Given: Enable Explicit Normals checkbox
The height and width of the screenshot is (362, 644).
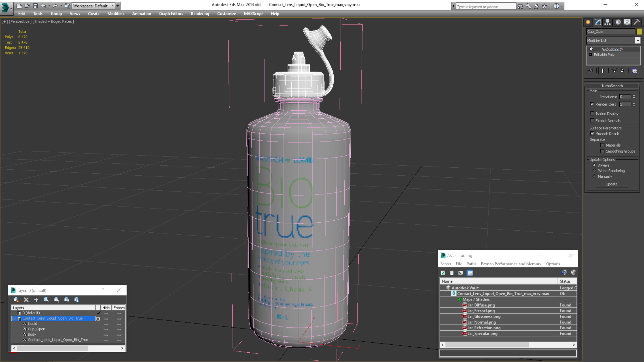Looking at the screenshot, I should pyautogui.click(x=592, y=120).
